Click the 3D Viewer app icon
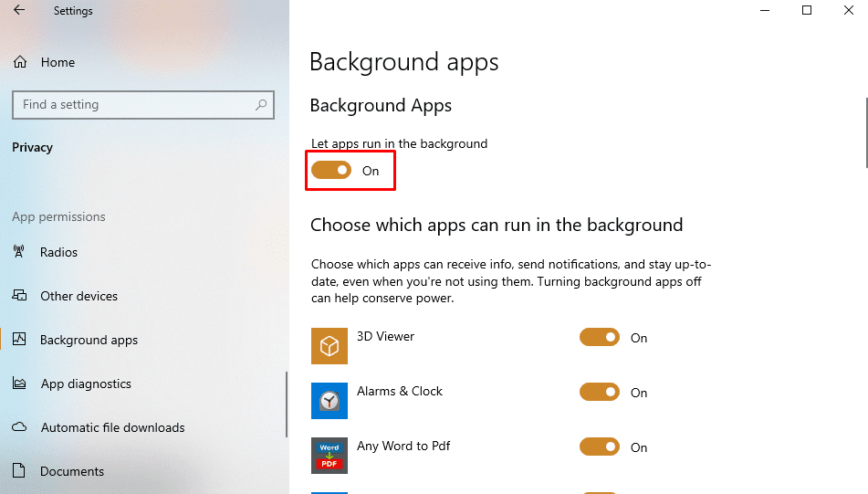 click(329, 346)
